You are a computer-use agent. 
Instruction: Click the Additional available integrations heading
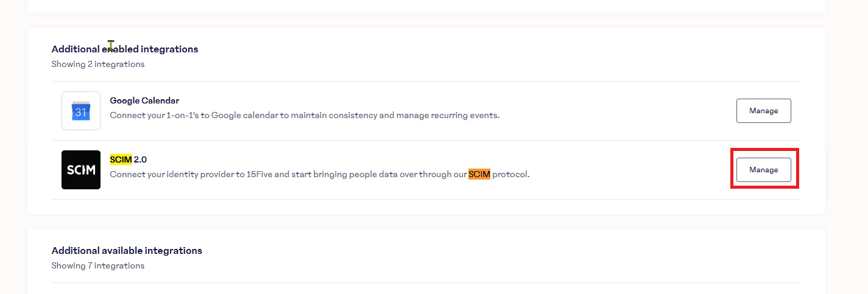coord(127,250)
